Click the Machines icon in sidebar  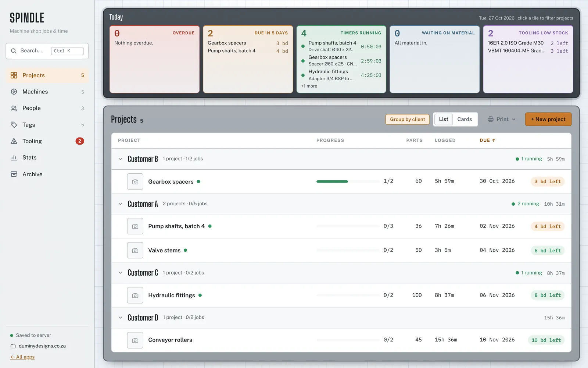(14, 92)
